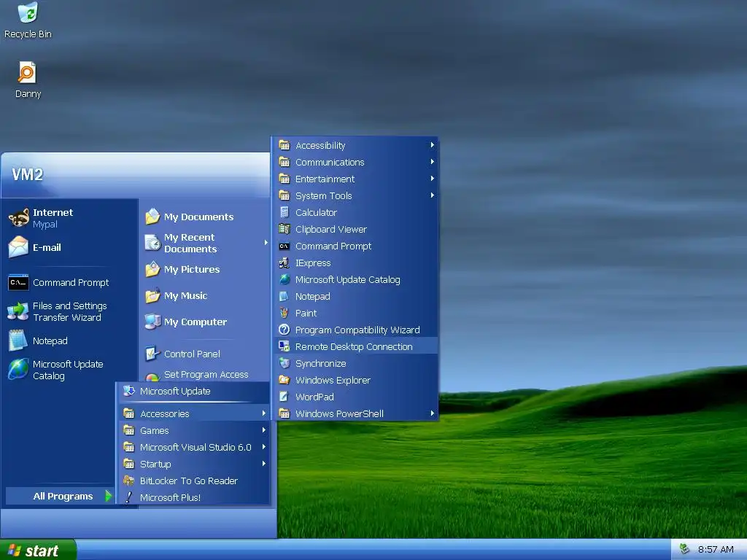Click the My Documents folder icon
747x560 pixels.
[152, 217]
